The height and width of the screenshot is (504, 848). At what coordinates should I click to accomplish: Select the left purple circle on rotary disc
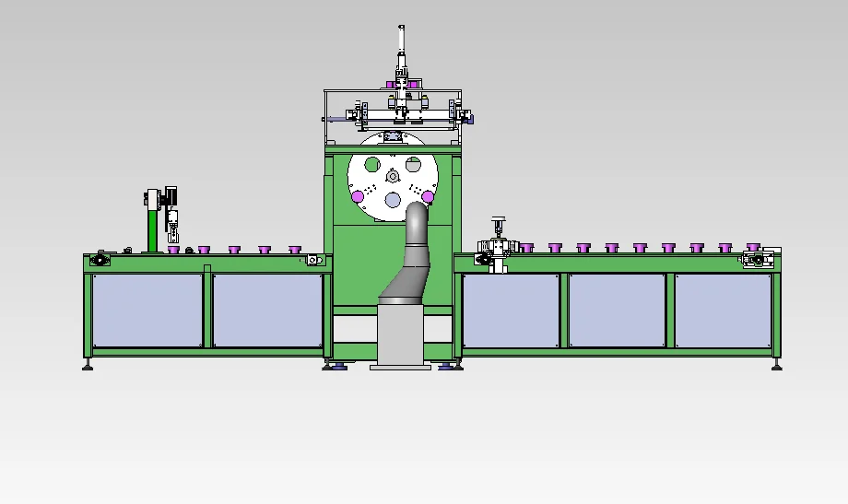click(x=357, y=195)
